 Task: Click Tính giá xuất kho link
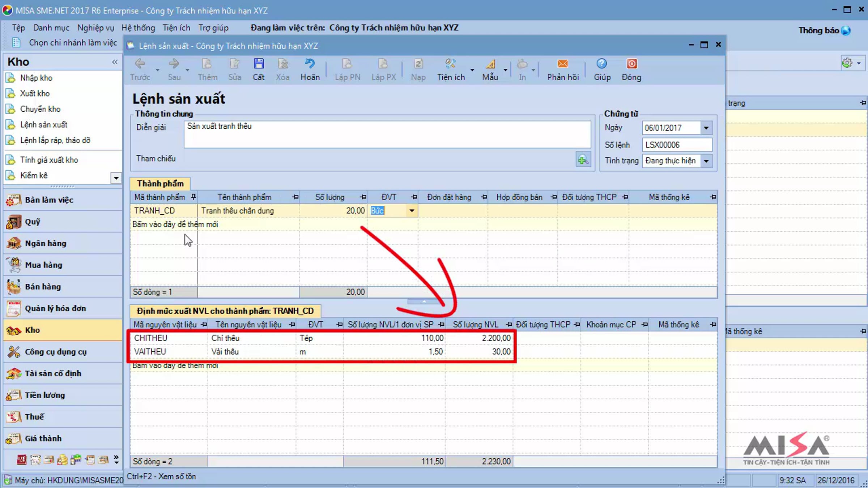click(49, 160)
